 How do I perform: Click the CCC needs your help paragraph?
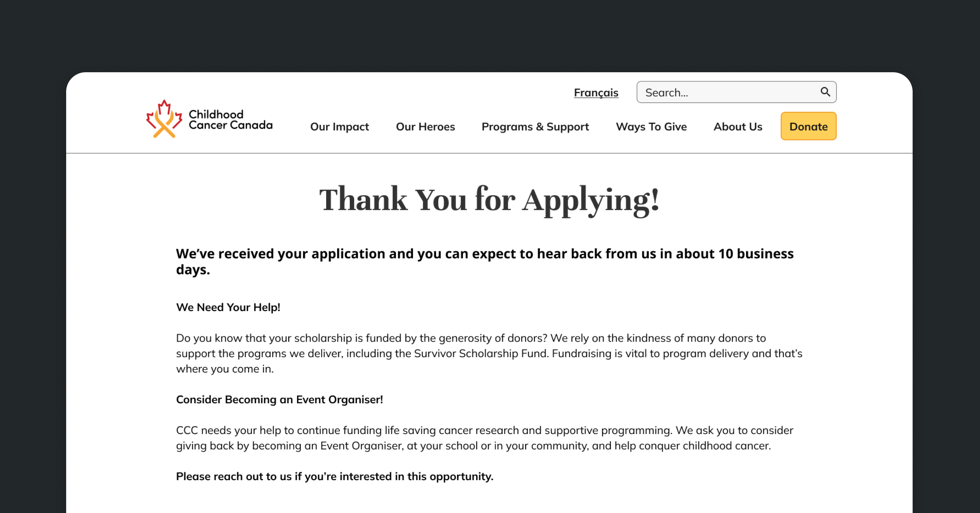click(484, 438)
